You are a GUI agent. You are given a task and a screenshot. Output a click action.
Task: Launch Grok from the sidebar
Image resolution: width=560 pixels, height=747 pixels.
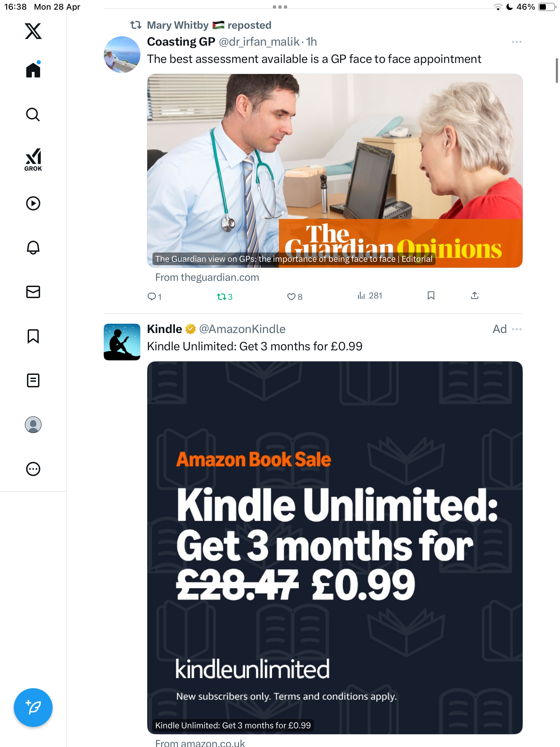coord(33,159)
